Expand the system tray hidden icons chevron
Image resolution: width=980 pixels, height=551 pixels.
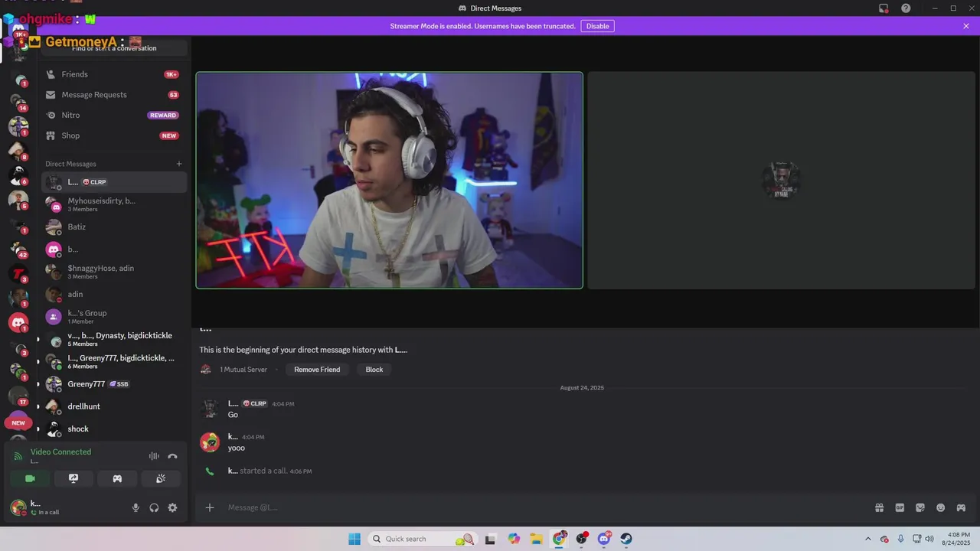click(867, 539)
